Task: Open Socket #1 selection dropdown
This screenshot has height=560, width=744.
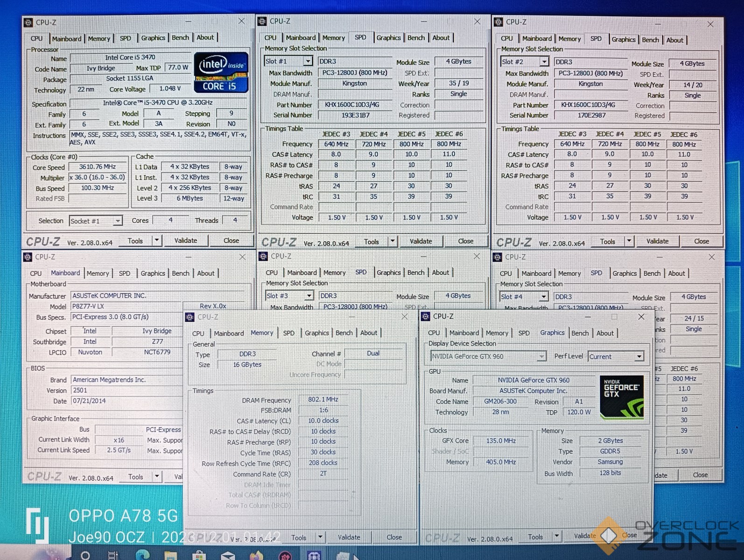Action: [118, 221]
